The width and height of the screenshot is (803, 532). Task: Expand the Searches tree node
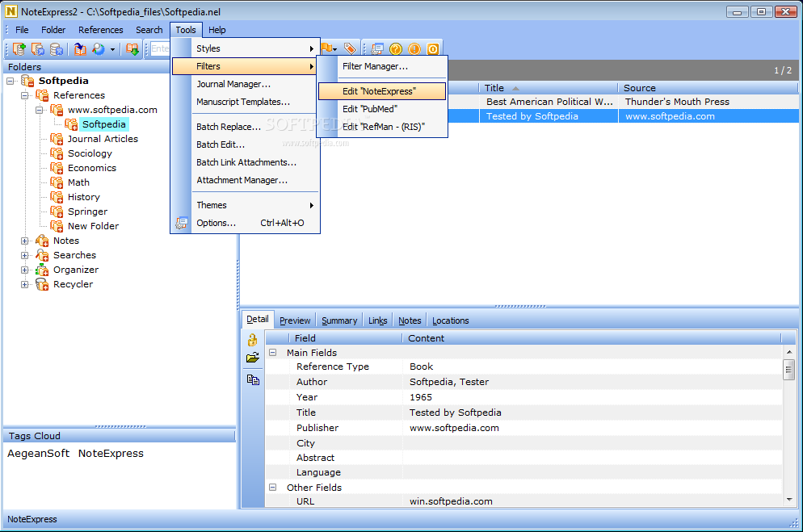pyautogui.click(x=24, y=255)
